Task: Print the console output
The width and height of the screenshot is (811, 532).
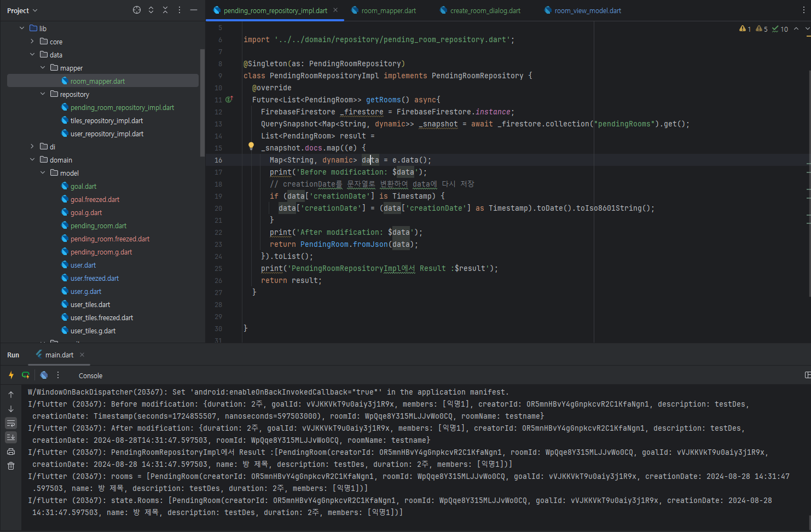Action: click(11, 452)
